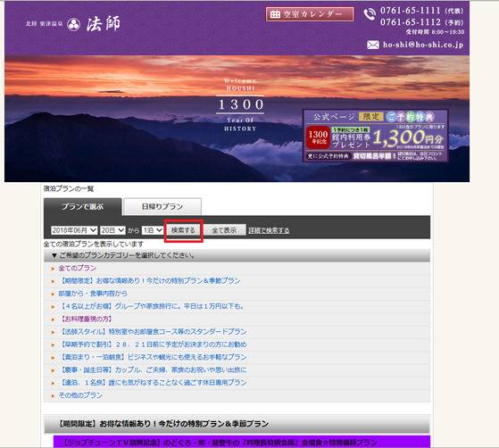Open 【４名以上がお得】 group plan link
499x448 pixels.
tap(152, 306)
